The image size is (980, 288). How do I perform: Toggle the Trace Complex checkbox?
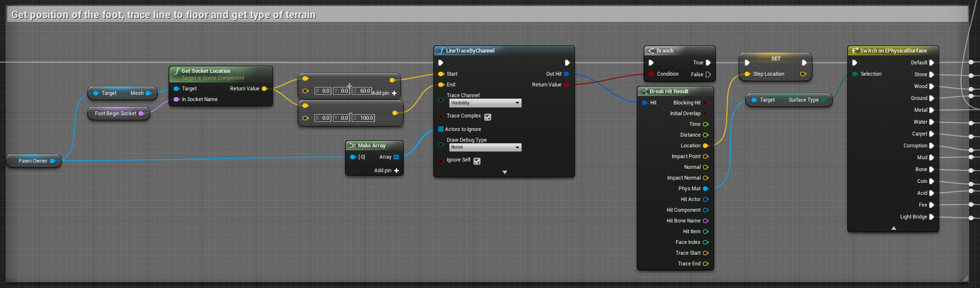(x=487, y=117)
